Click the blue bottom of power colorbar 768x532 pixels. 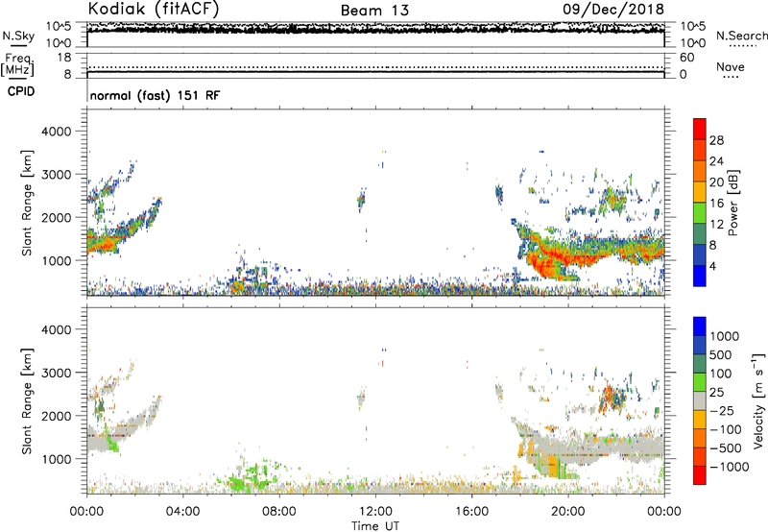700,276
